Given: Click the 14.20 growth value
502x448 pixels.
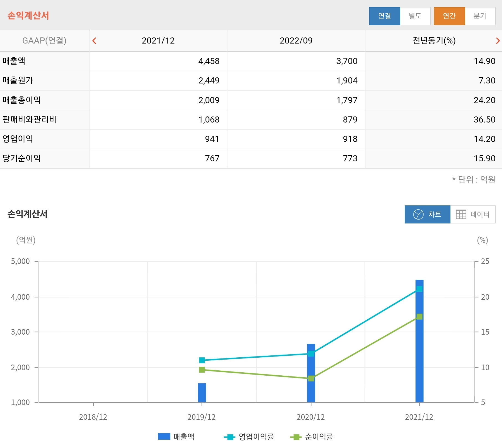Looking at the screenshot, I should 485,139.
